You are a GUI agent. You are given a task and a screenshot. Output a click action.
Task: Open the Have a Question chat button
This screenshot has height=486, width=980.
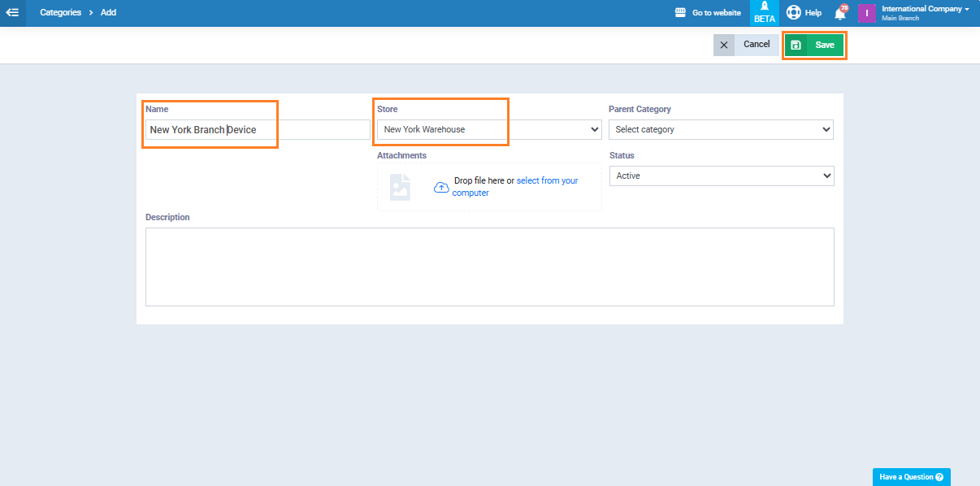point(911,477)
